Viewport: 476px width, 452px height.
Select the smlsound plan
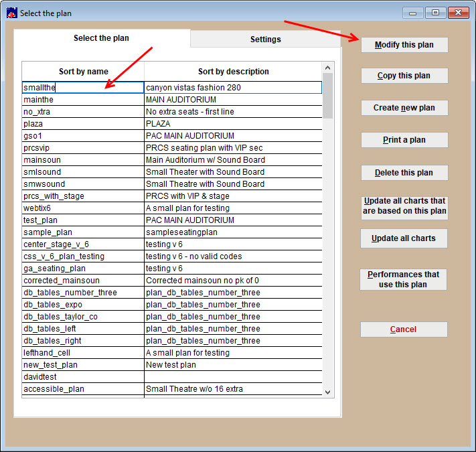[x=83, y=172]
